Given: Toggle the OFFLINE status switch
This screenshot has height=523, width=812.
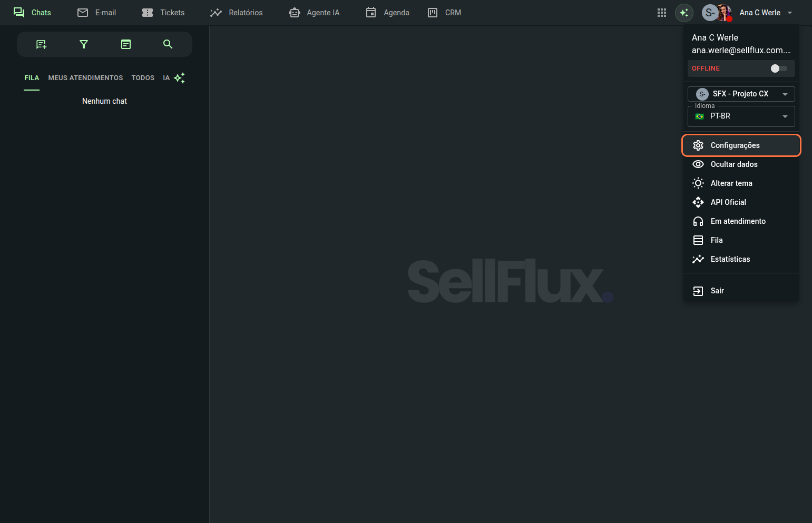Looking at the screenshot, I should 778,68.
